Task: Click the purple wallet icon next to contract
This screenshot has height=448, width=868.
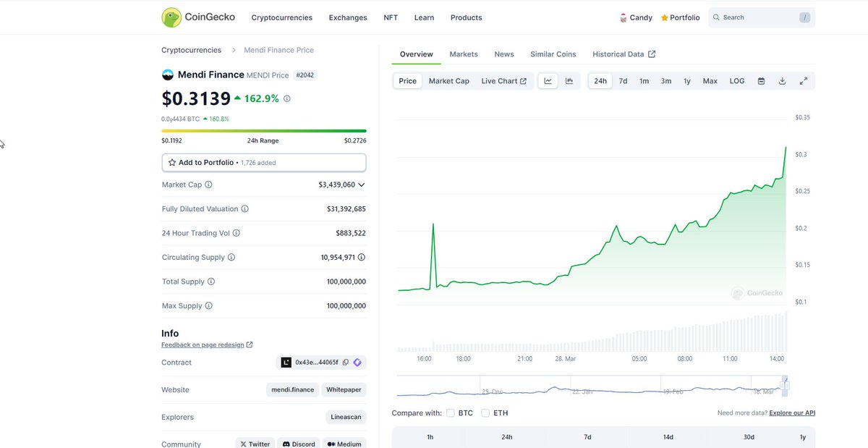Action: click(357, 363)
